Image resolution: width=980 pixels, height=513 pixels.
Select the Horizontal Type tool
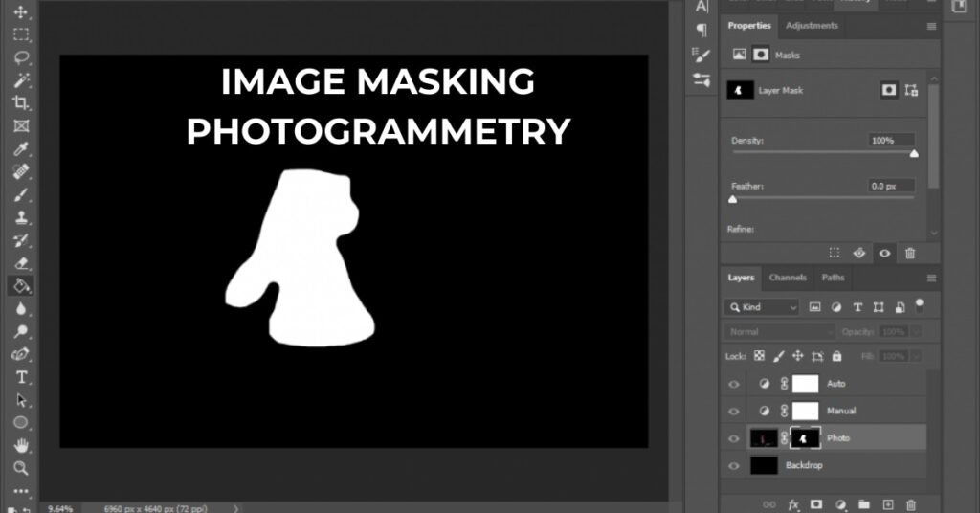pos(21,377)
